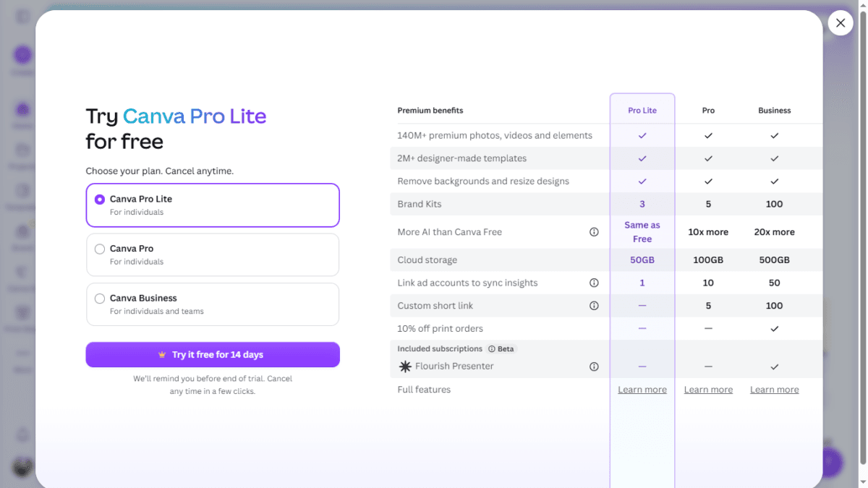Click the Choose your plan. Cancel anytime. text

pos(160,171)
